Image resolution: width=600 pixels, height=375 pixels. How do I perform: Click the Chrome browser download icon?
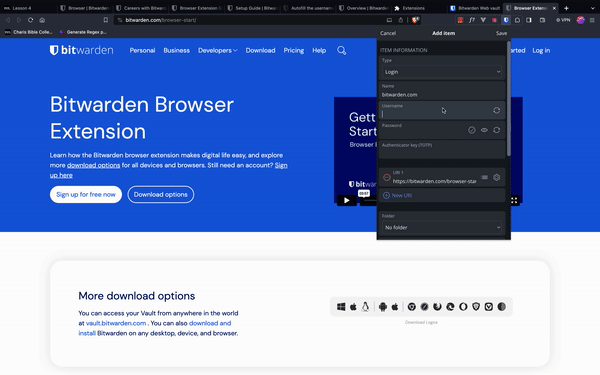point(411,307)
